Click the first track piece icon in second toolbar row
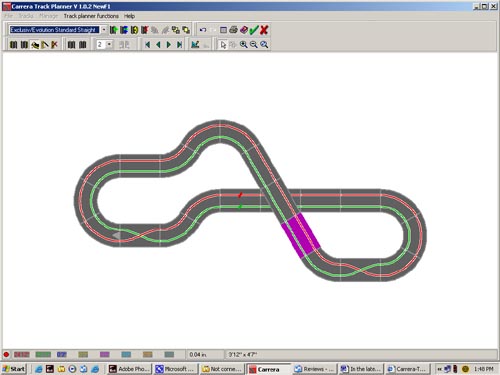Image resolution: width=500 pixels, height=375 pixels. point(13,44)
